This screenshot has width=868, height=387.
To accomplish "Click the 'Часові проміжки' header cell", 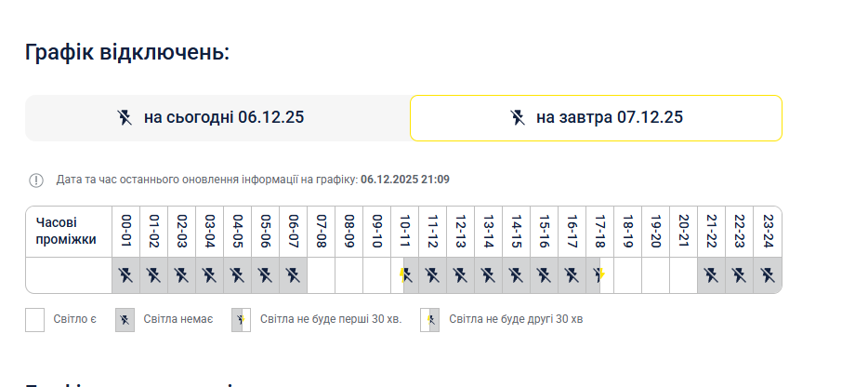I will point(68,232).
